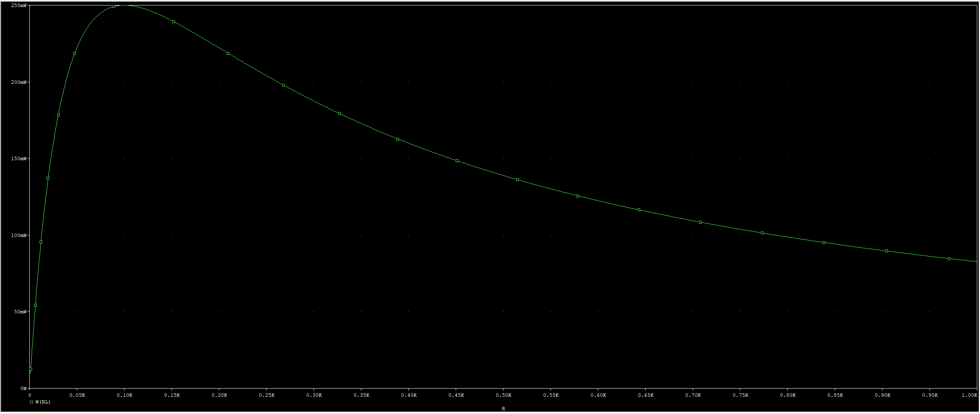The image size is (980, 414).
Task: Click the trace marker nearest 0.15K
Action: pyautogui.click(x=174, y=22)
